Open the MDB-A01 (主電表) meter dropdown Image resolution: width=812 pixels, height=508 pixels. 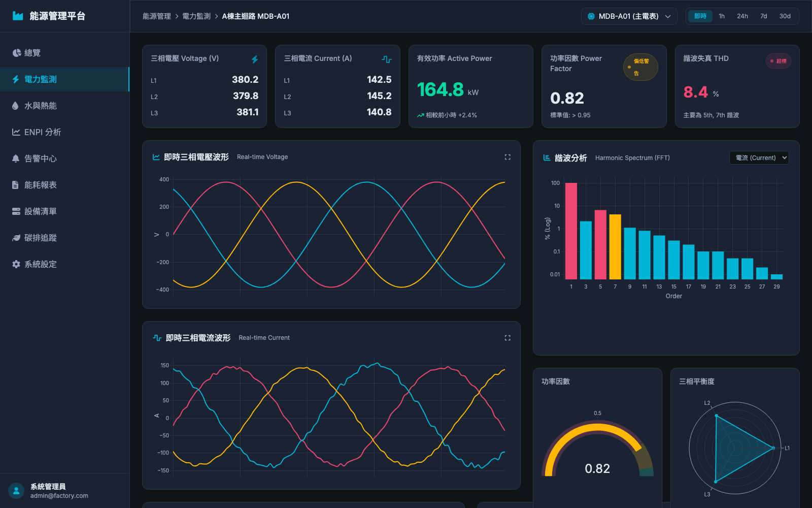pos(629,16)
